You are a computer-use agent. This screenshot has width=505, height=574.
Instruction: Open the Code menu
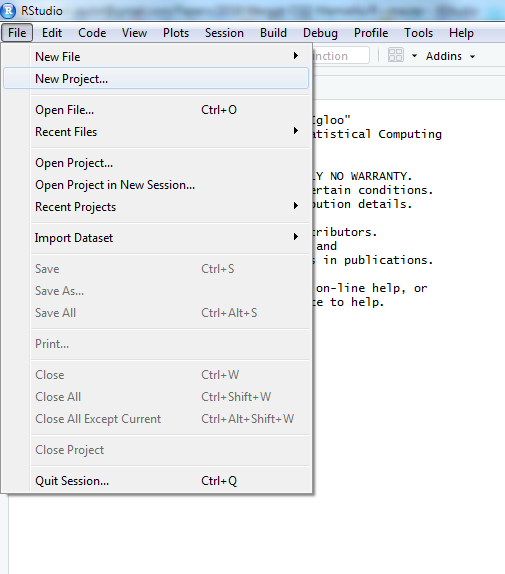[x=92, y=33]
